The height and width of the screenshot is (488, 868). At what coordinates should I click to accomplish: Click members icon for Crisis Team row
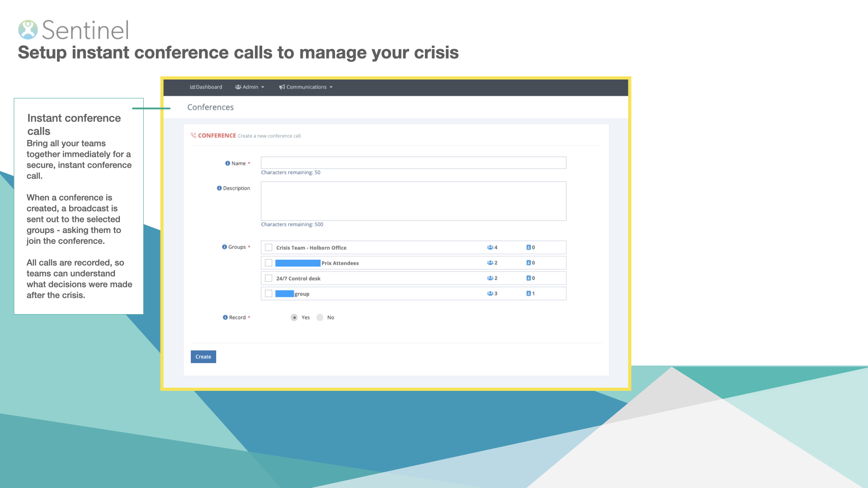(490, 248)
